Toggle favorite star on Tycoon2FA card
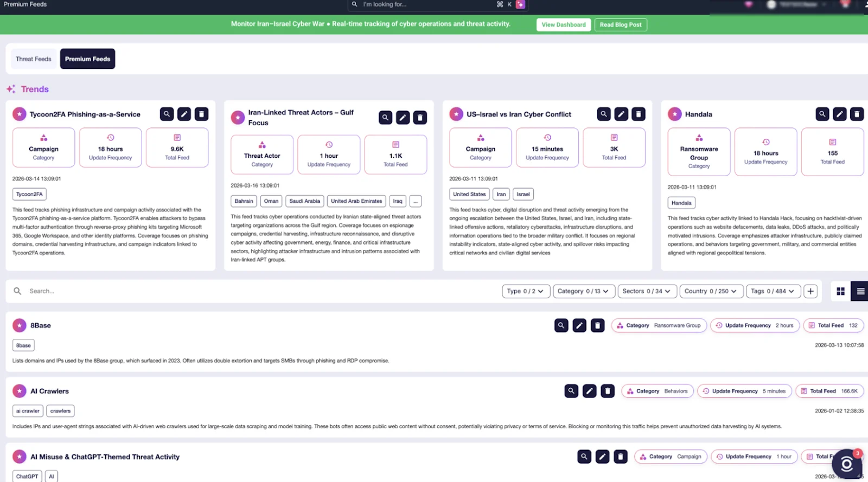 click(20, 114)
